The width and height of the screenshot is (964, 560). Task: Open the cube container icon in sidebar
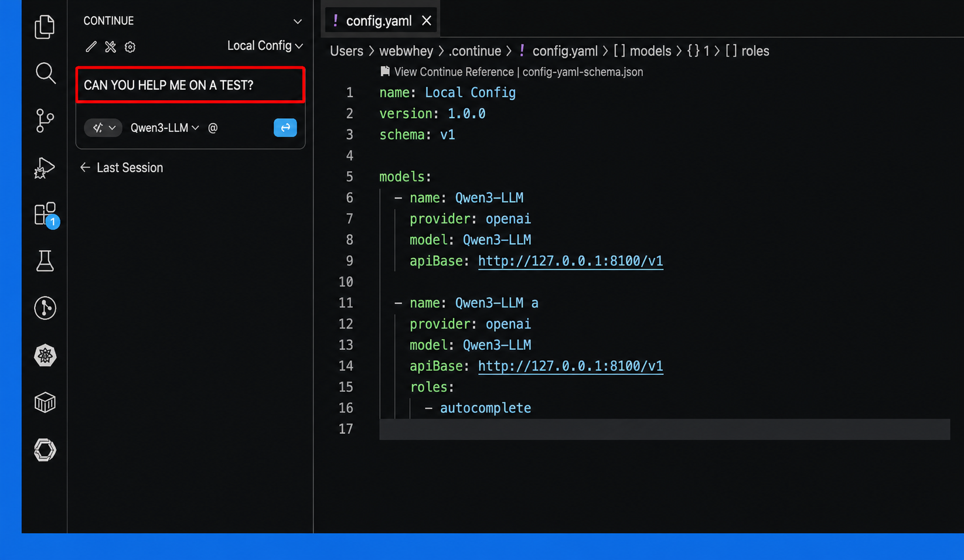(x=45, y=402)
